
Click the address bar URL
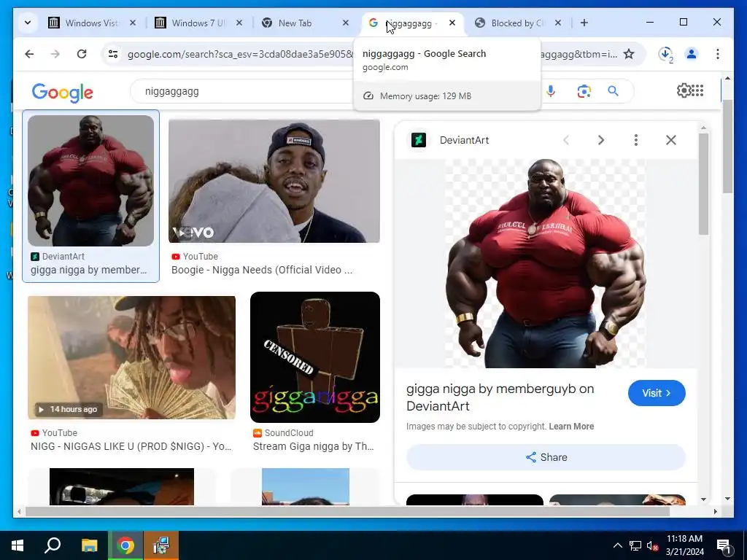[240, 54]
